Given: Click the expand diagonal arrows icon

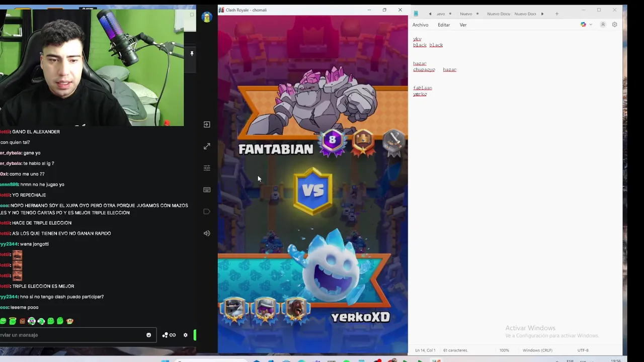Looking at the screenshot, I should 207,146.
